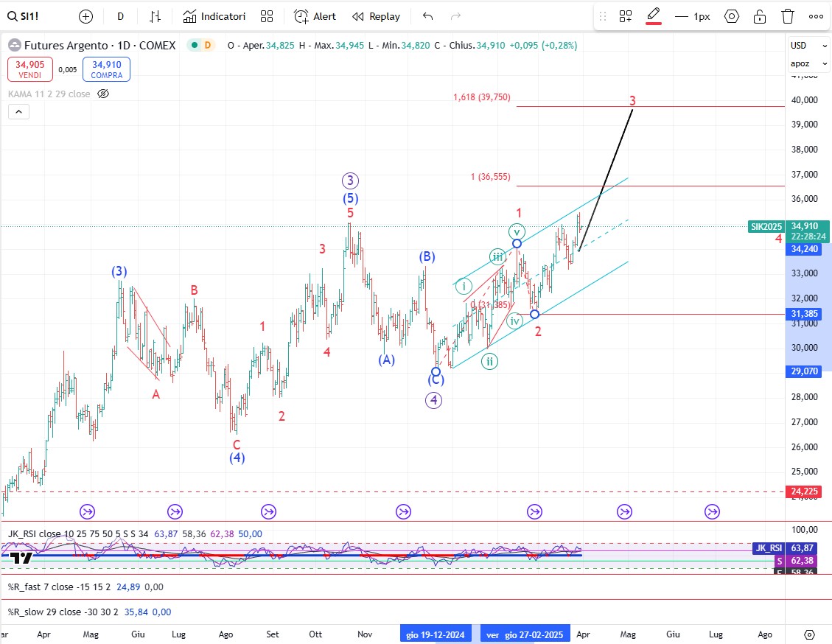832x644 pixels.
Task: Click the 34,240 blue price axis label
Action: (804, 249)
